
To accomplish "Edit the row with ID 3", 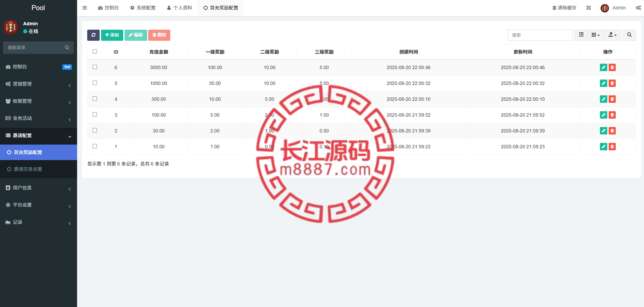I will (x=604, y=115).
